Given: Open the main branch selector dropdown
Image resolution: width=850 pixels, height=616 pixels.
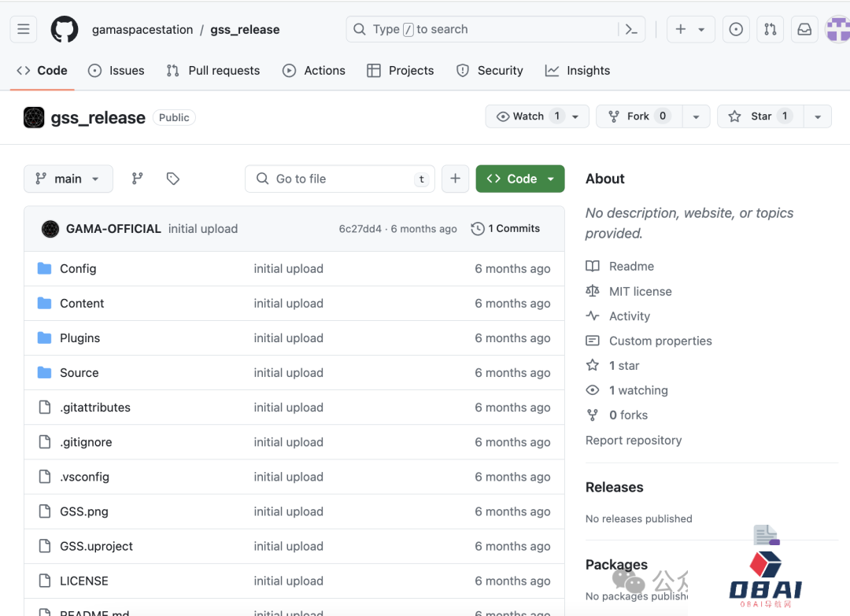Looking at the screenshot, I should click(68, 179).
